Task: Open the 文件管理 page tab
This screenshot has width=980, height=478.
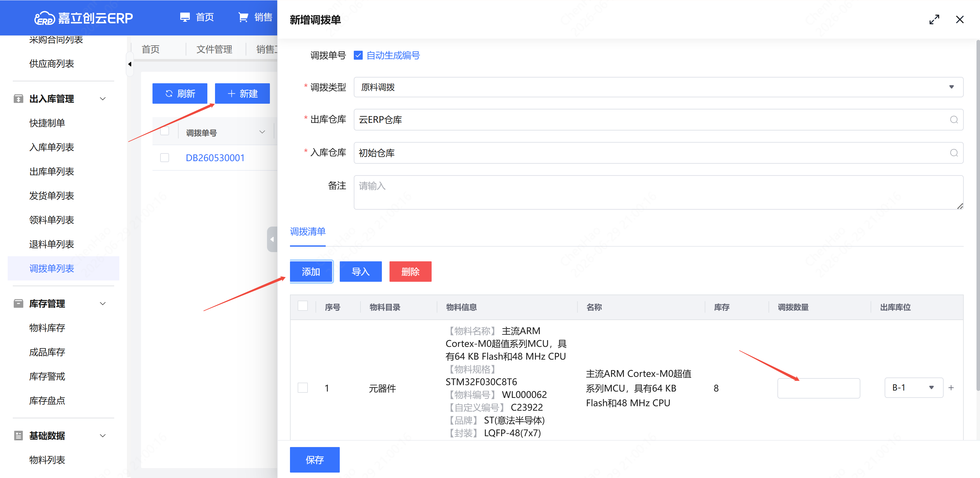Action: click(214, 49)
